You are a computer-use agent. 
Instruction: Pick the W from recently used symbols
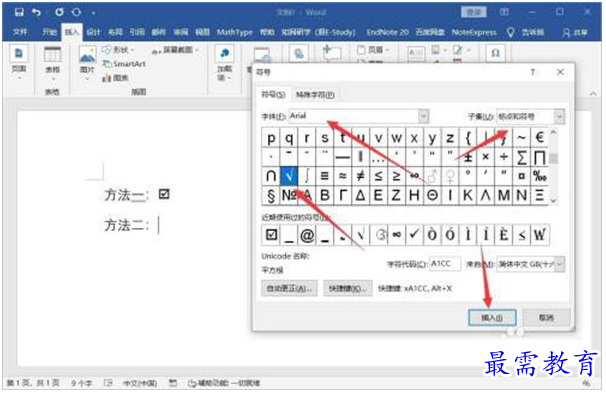(540, 235)
